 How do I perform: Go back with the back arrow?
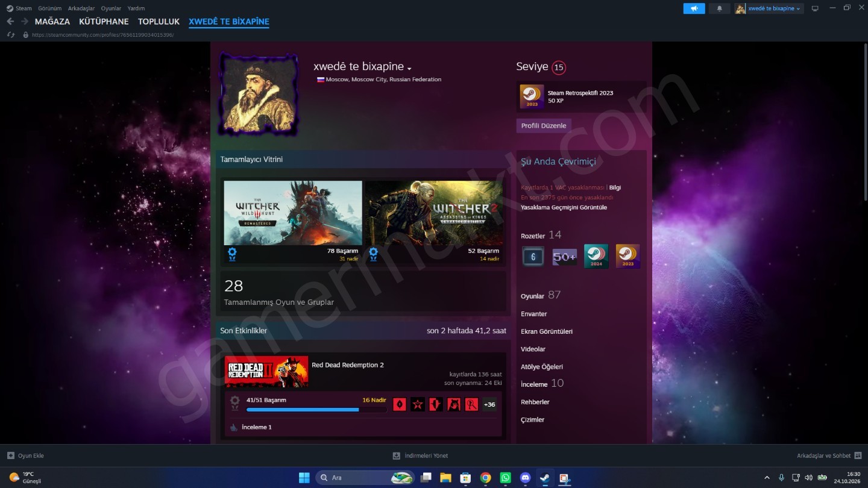10,22
